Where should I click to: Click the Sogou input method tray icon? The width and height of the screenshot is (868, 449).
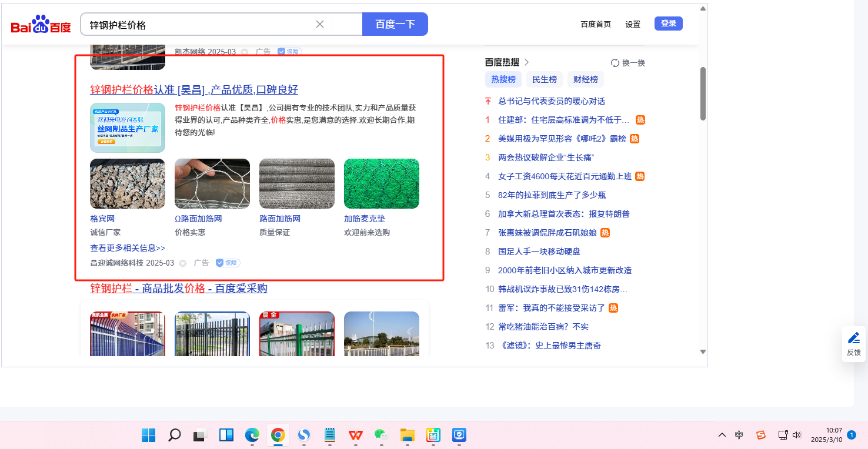click(761, 435)
